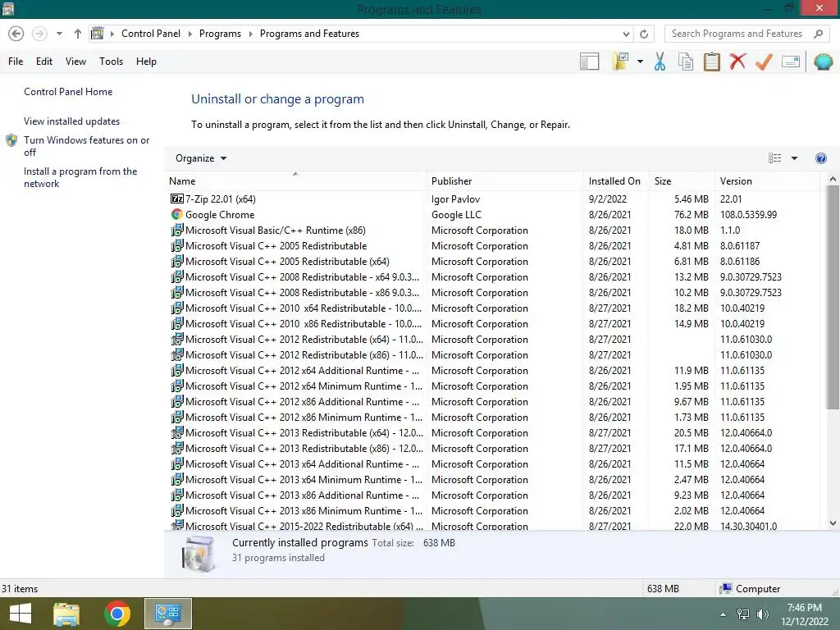Screen dimensions: 840x630
Task: Expand the arrow after Programs breadcrumb
Action: click(250, 34)
